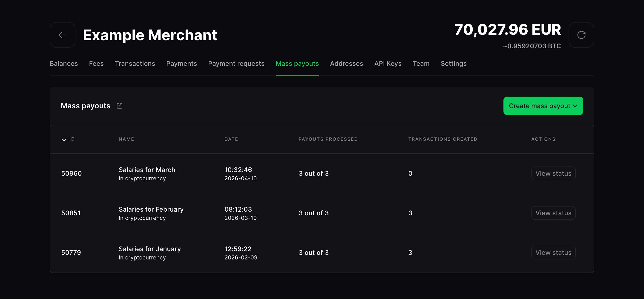Switch to the Addresses tab

tap(346, 63)
